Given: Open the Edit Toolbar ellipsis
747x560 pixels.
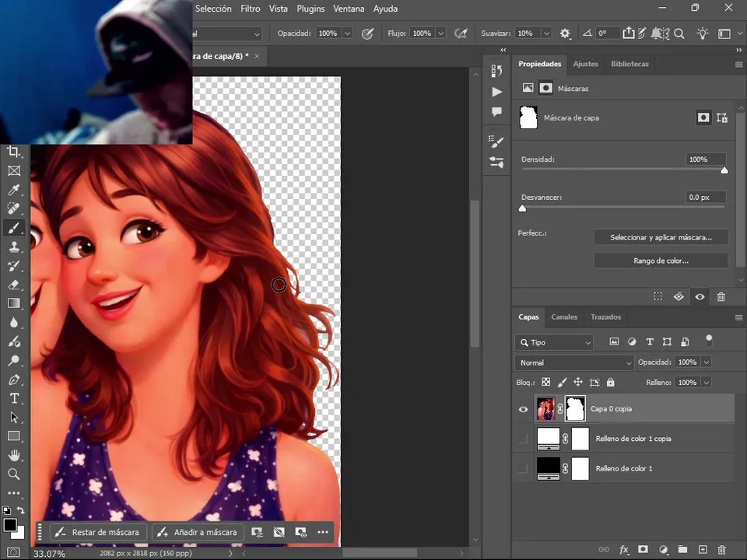Looking at the screenshot, I should click(x=14, y=493).
